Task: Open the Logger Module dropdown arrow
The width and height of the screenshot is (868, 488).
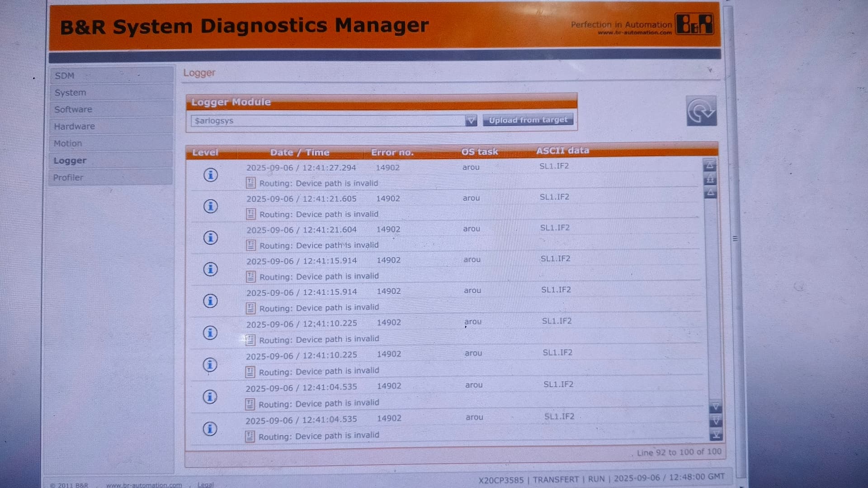Action: point(471,120)
